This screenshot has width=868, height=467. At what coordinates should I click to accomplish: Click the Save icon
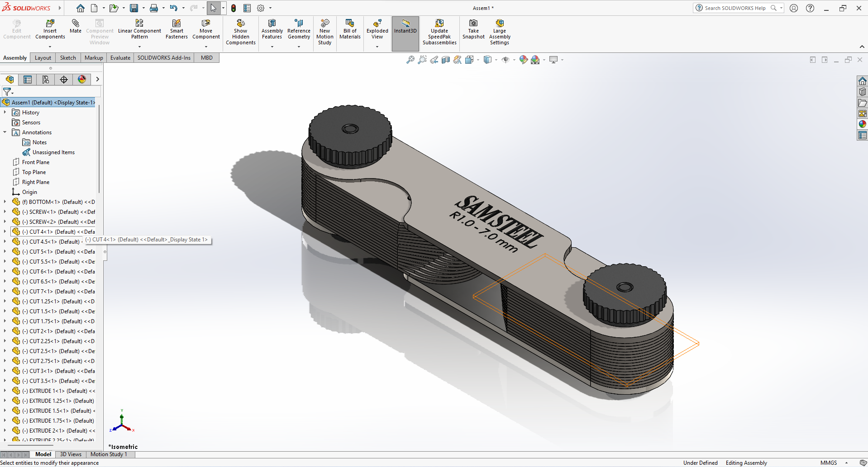(x=134, y=8)
